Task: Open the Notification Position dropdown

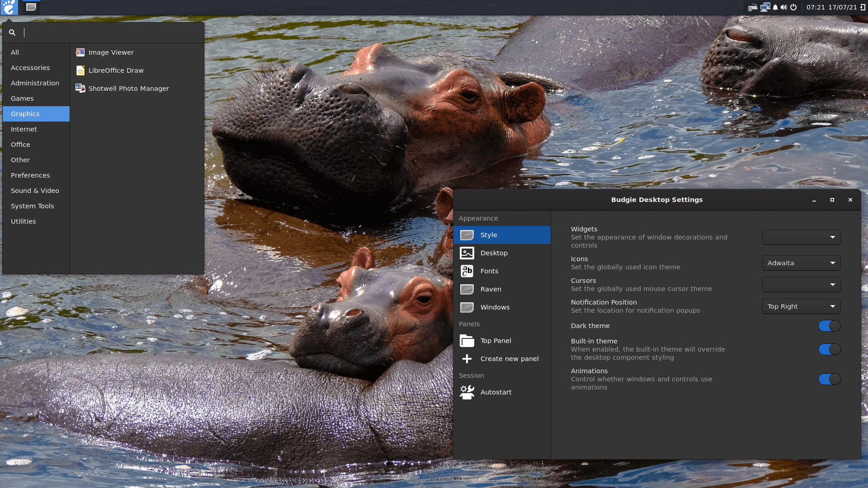Action: (x=801, y=306)
